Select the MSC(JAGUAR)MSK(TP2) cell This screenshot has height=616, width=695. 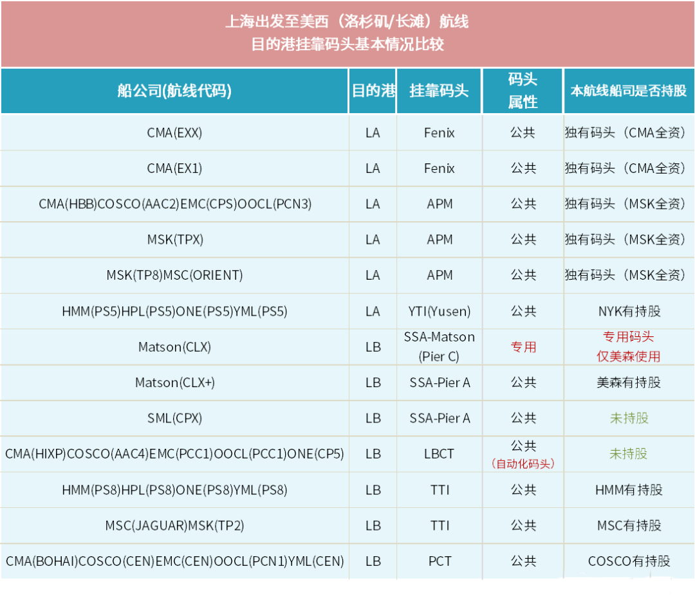[174, 526]
